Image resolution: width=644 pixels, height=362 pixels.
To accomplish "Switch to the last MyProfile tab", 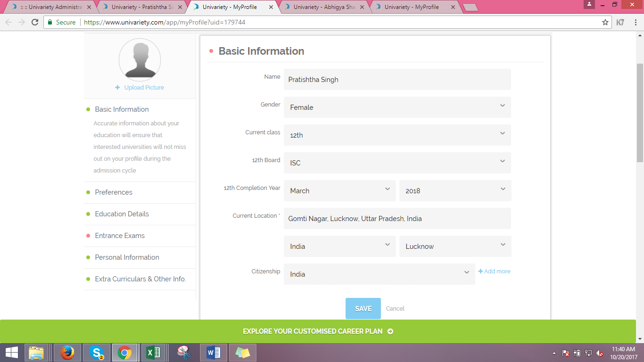I will coord(414,7).
